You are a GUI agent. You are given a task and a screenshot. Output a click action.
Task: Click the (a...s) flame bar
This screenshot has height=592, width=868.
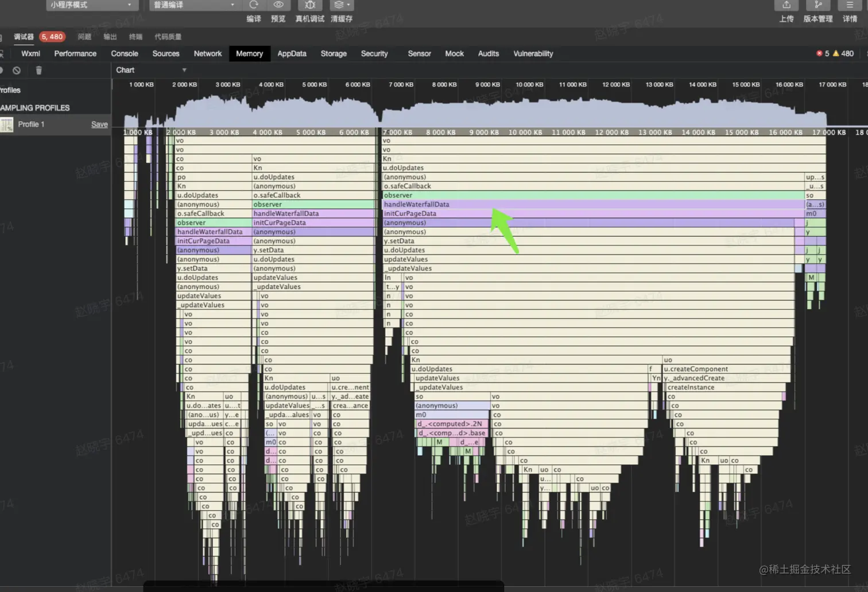click(815, 205)
